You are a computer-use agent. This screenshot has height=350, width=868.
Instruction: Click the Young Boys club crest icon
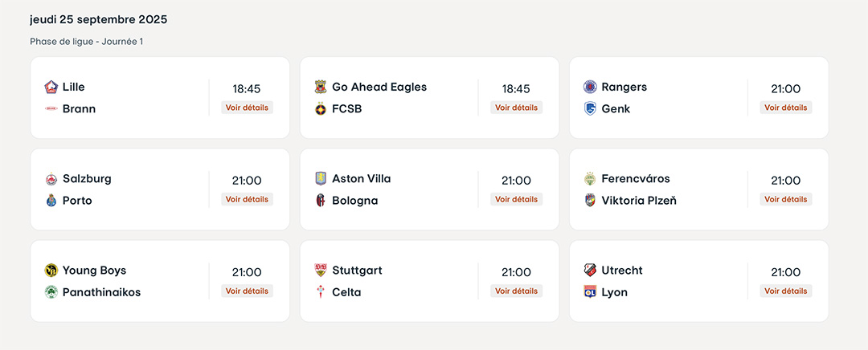pos(51,270)
